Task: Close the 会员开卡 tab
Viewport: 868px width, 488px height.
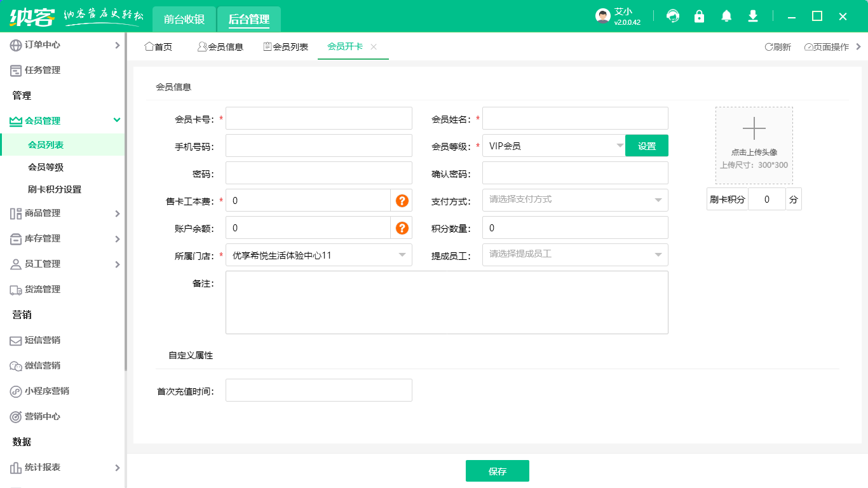Action: 374,46
